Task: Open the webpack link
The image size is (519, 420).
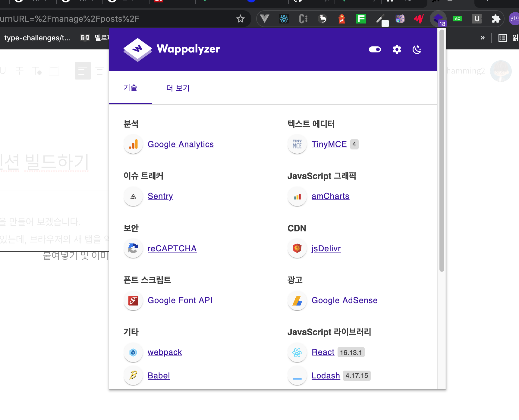Action: [x=165, y=352]
